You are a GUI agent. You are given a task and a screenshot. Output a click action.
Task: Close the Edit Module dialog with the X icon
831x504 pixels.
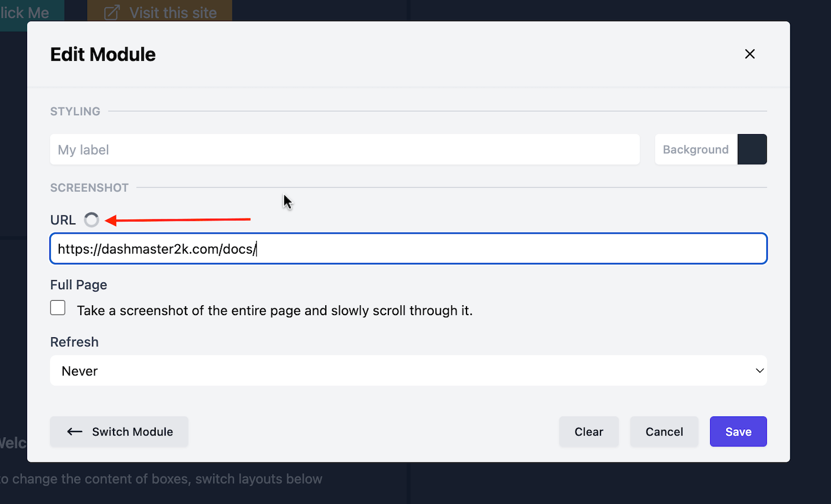[750, 54]
